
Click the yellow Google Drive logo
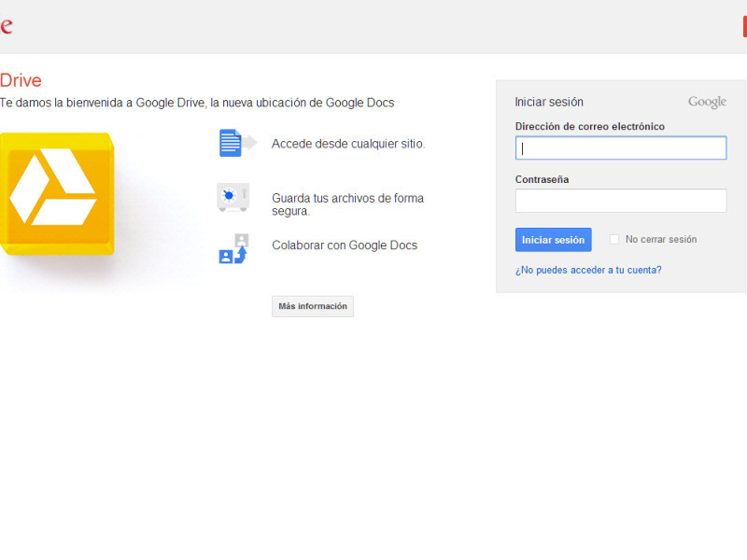click(57, 193)
